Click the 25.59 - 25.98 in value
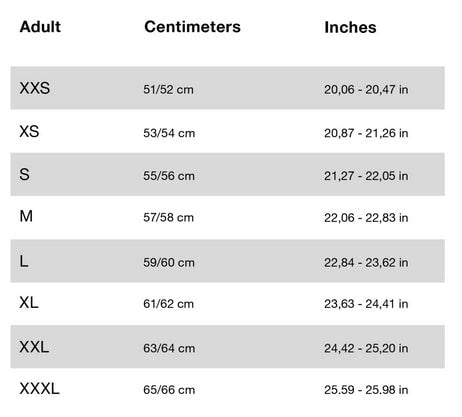462x417 pixels. pos(366,390)
